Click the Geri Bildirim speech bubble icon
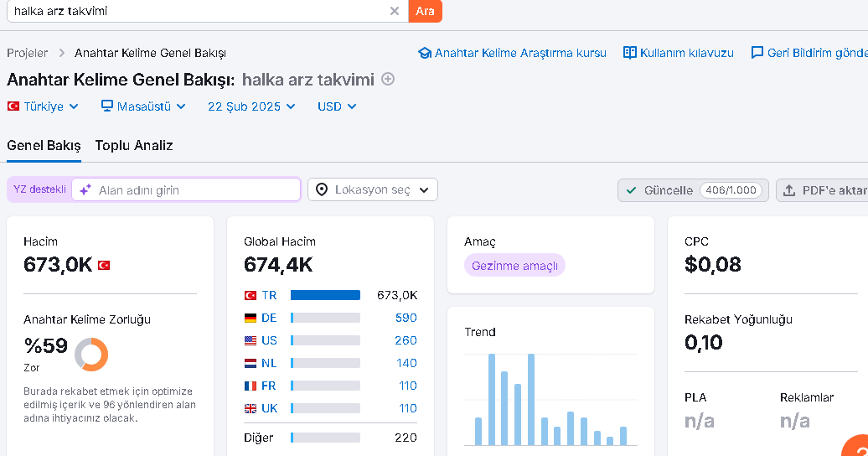 [757, 53]
